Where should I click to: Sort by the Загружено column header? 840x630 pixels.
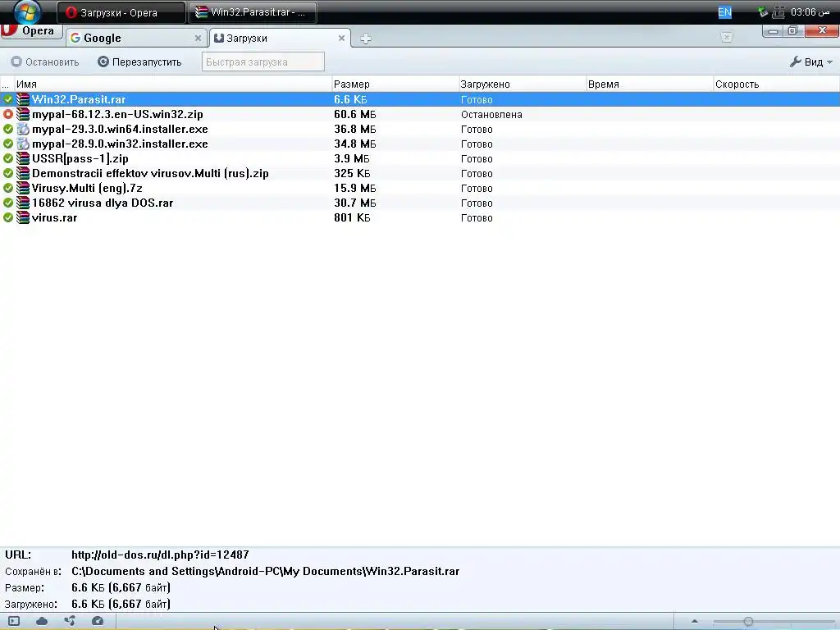522,84
